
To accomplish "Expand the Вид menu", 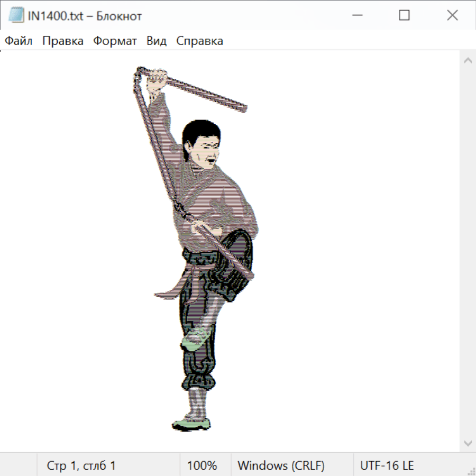I will tap(156, 41).
